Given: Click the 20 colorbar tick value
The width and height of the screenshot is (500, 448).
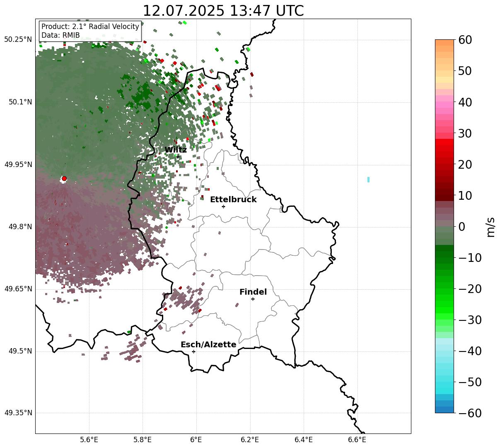Looking at the screenshot, I should tap(464, 164).
